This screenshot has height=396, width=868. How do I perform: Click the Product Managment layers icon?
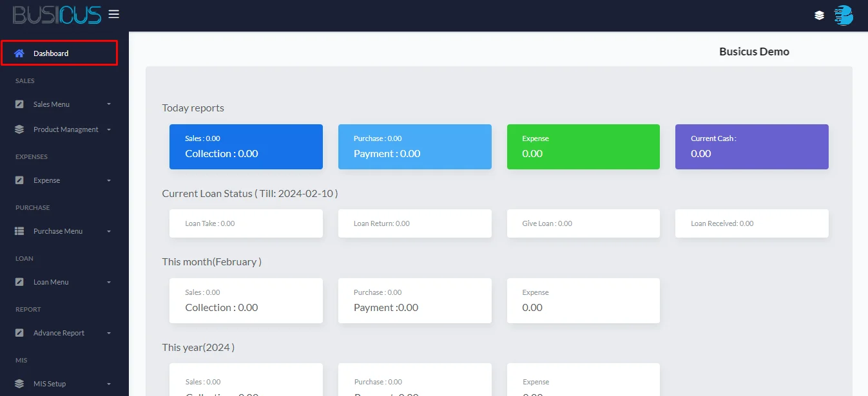click(x=19, y=129)
